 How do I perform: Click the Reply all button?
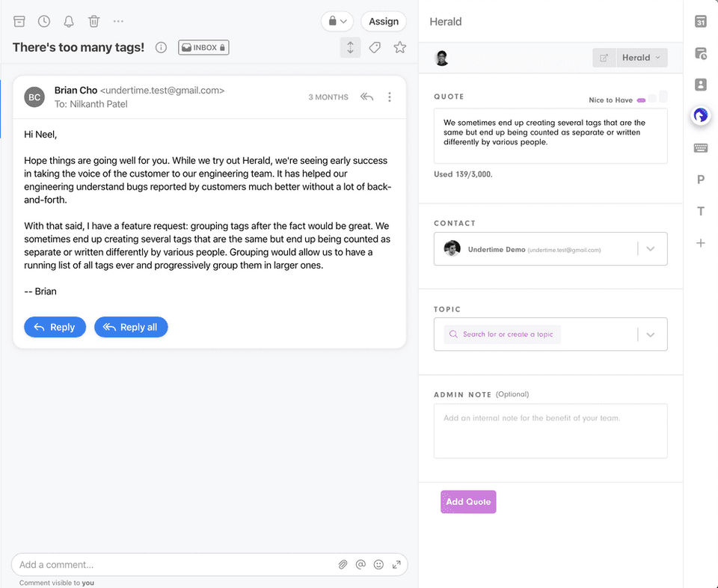[x=131, y=327]
